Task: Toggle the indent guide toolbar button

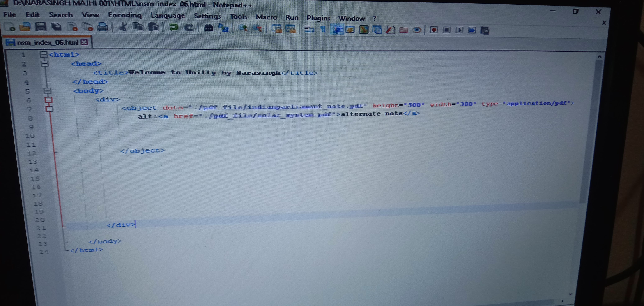Action: [x=337, y=29]
